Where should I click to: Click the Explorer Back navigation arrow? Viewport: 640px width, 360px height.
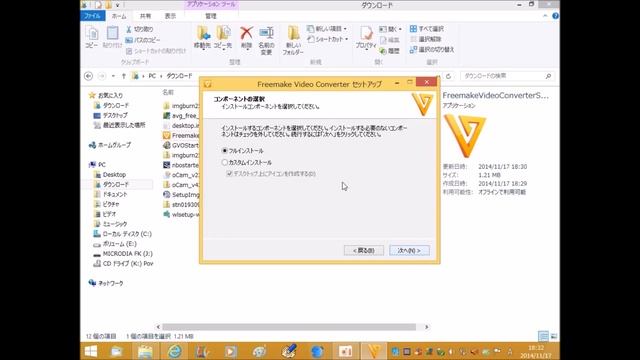pyautogui.click(x=88, y=76)
